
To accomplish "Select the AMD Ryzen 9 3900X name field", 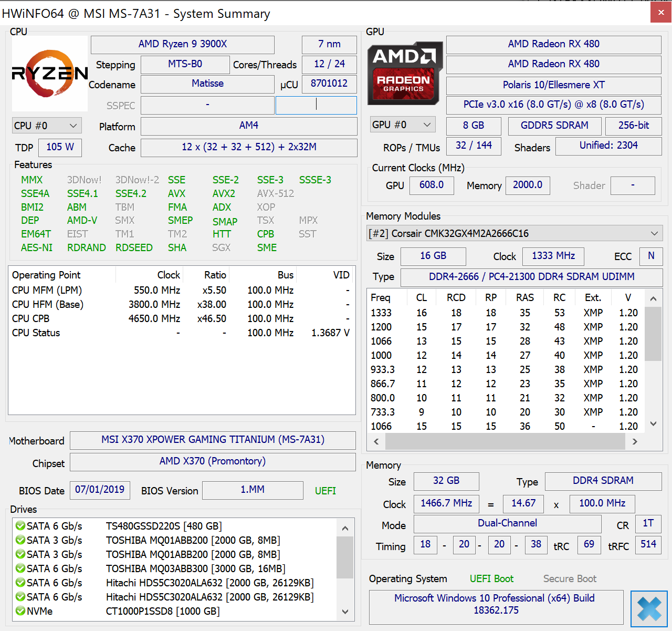I will pos(183,45).
